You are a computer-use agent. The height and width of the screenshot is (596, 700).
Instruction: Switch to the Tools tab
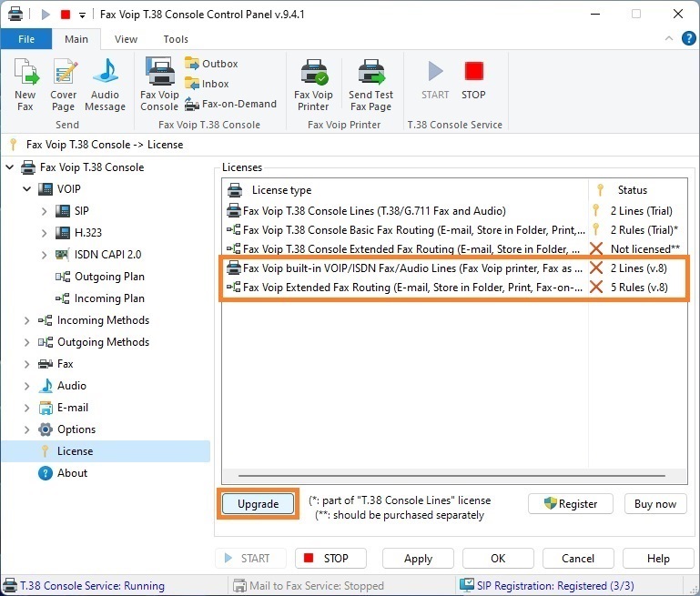[176, 39]
